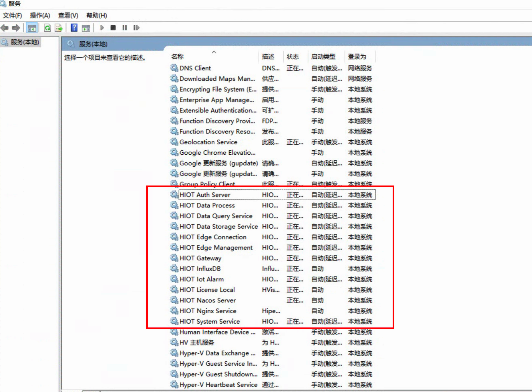Click the gear icon of HIOT Data Process
The height and width of the screenshot is (392, 532).
coord(174,205)
